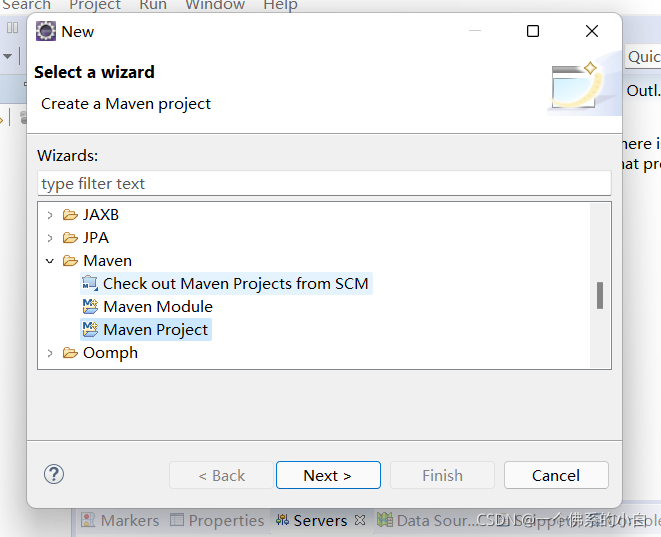Select the 'JPA' tree label

(x=96, y=238)
